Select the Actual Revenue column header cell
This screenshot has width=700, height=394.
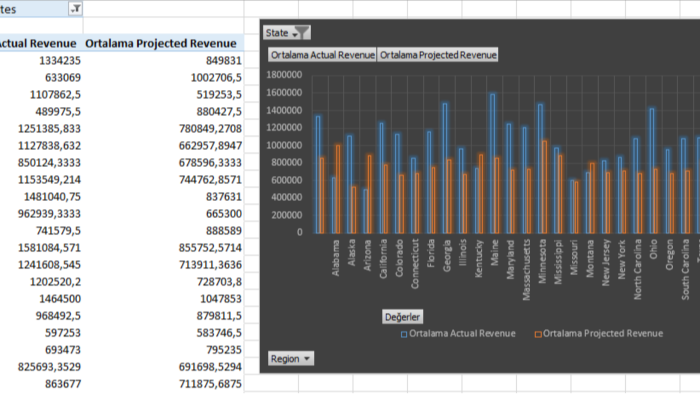coord(41,43)
